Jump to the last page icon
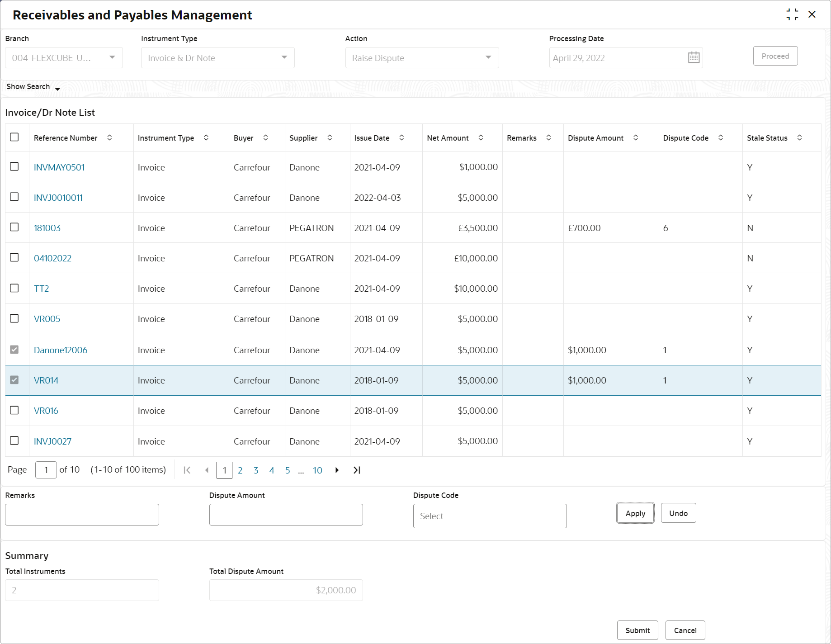This screenshot has width=831, height=644. coord(357,470)
